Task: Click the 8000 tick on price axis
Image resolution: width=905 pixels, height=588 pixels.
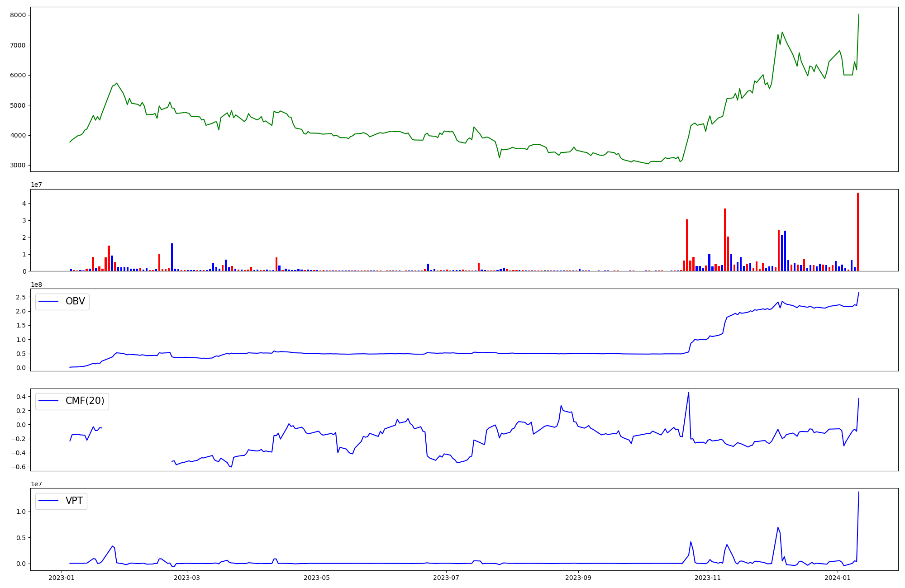Action: pos(17,15)
